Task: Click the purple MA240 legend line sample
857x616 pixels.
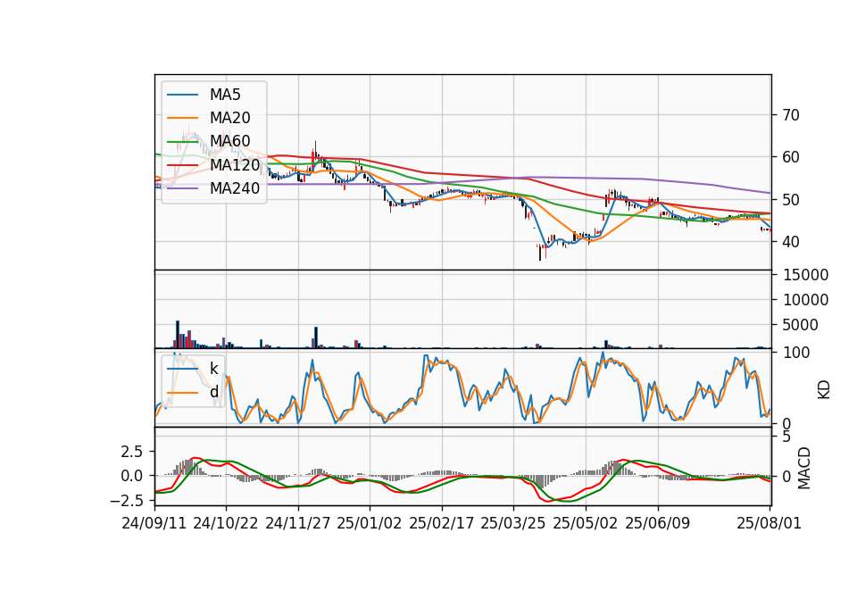Action: [x=182, y=188]
